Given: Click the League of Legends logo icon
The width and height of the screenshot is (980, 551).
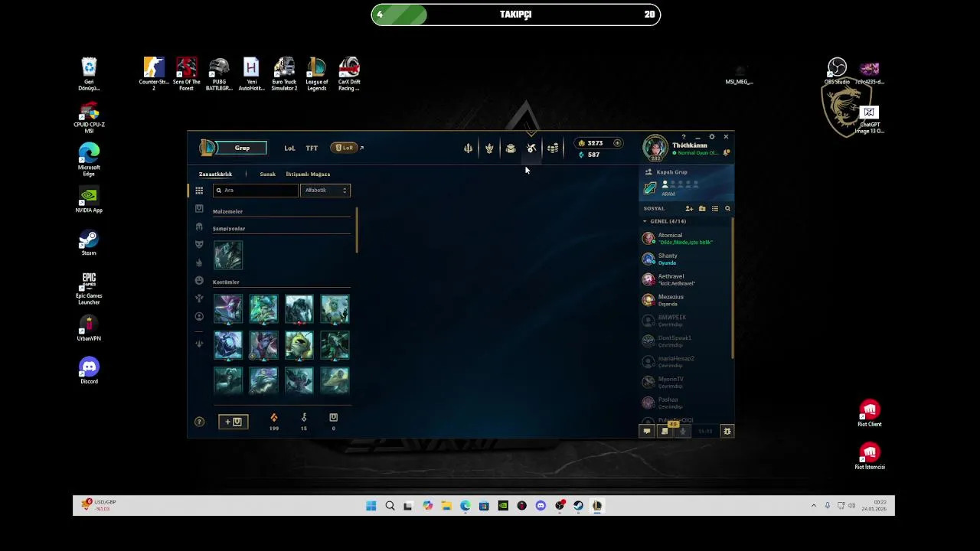Looking at the screenshot, I should [x=207, y=148].
